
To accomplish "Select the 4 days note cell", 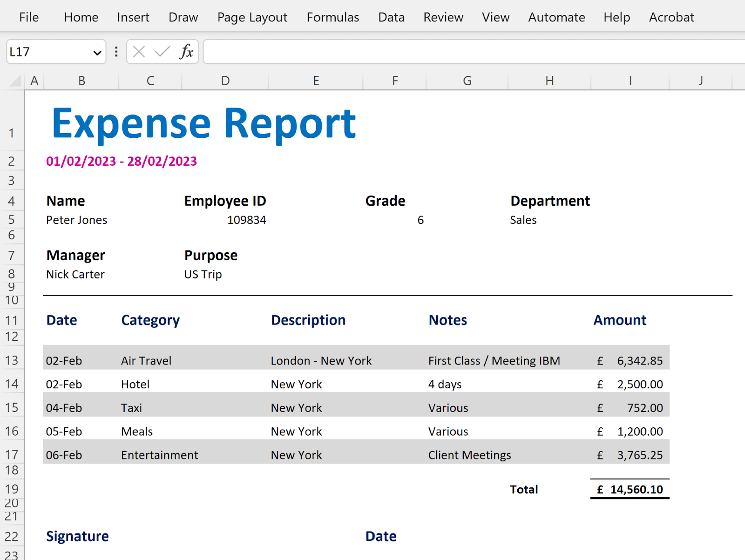I will pyautogui.click(x=445, y=384).
